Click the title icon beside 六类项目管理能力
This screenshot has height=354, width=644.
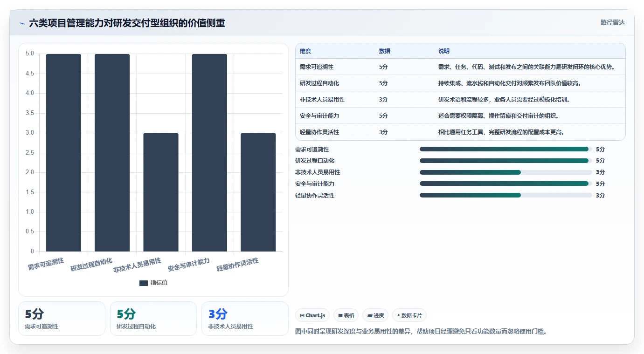pos(22,23)
